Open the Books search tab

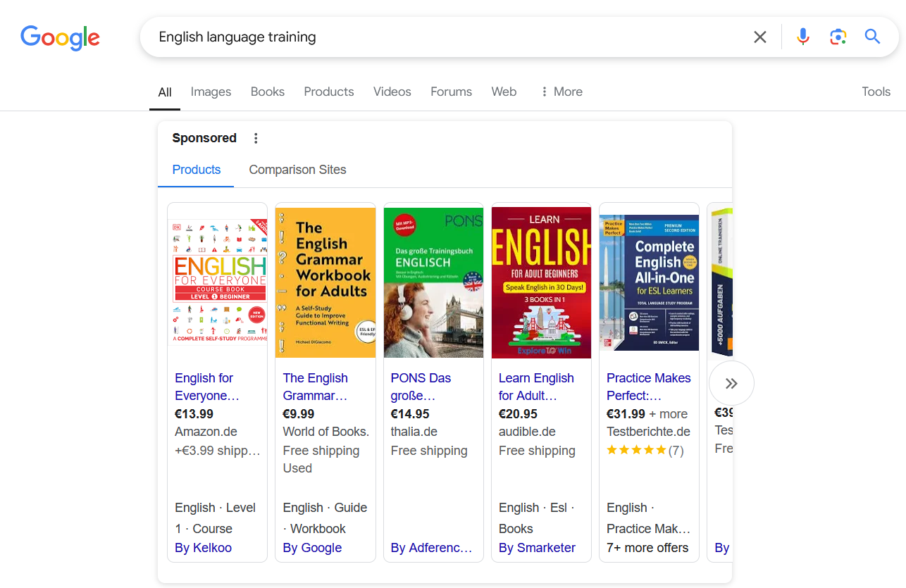click(x=268, y=92)
